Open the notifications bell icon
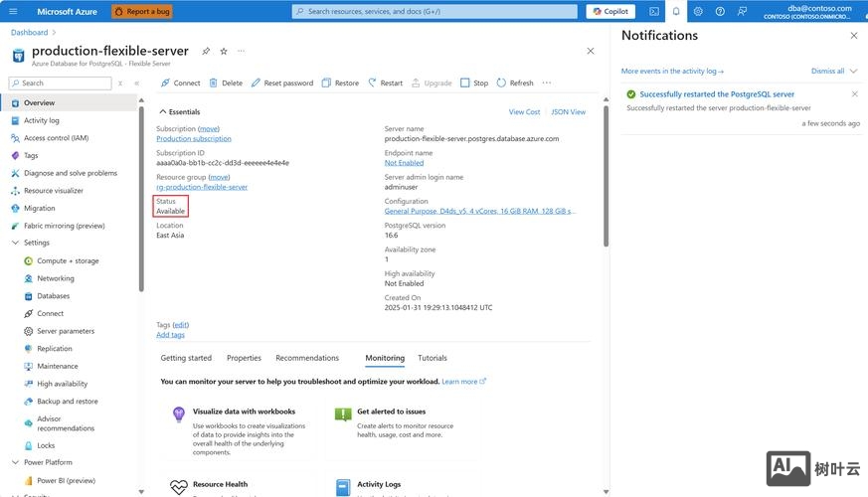Screen dimensions: 868x497 [x=676, y=12]
